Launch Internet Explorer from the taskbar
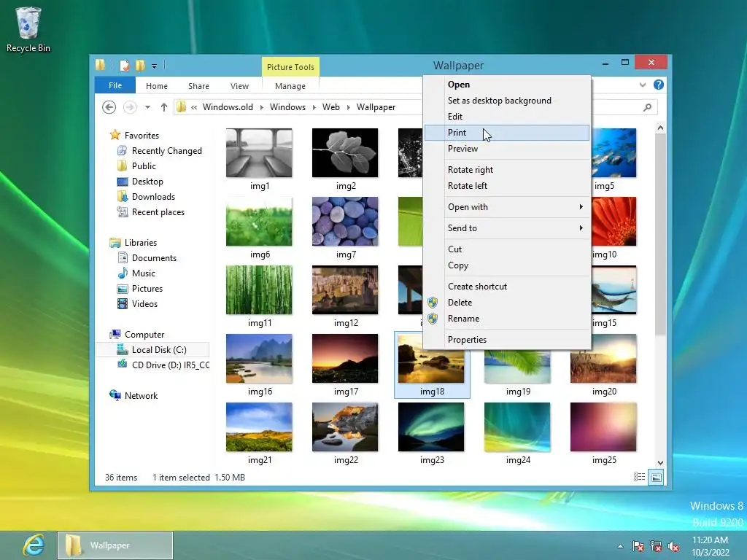The image size is (747, 560). pyautogui.click(x=34, y=545)
